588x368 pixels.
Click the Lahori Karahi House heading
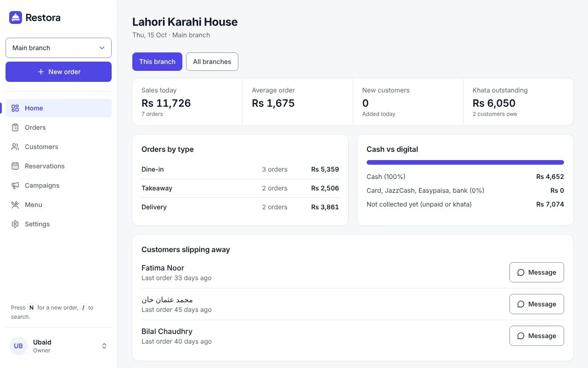pos(185,22)
